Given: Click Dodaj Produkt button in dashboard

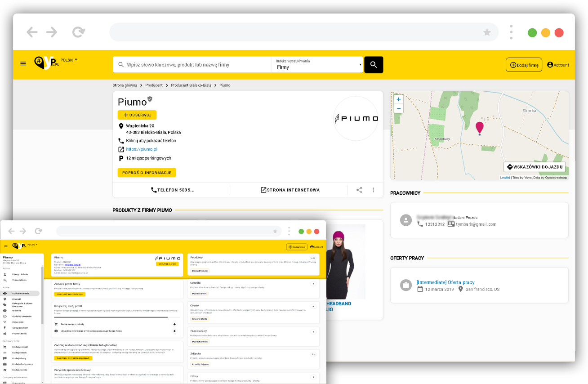Looking at the screenshot, I should pyautogui.click(x=200, y=271).
